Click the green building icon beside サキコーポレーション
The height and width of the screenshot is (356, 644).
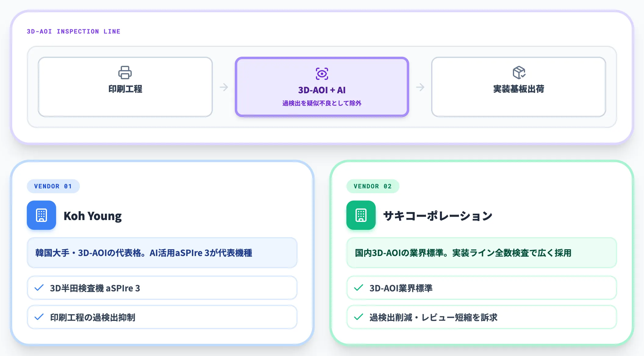tap(361, 215)
